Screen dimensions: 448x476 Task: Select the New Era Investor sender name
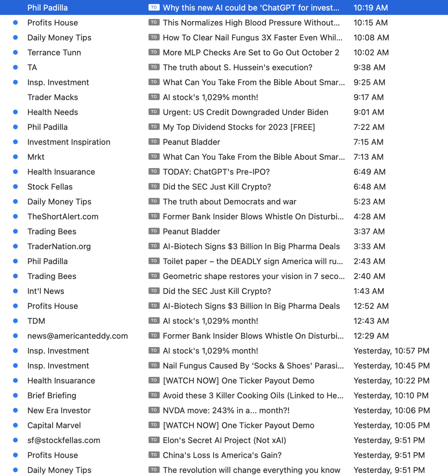(x=59, y=411)
